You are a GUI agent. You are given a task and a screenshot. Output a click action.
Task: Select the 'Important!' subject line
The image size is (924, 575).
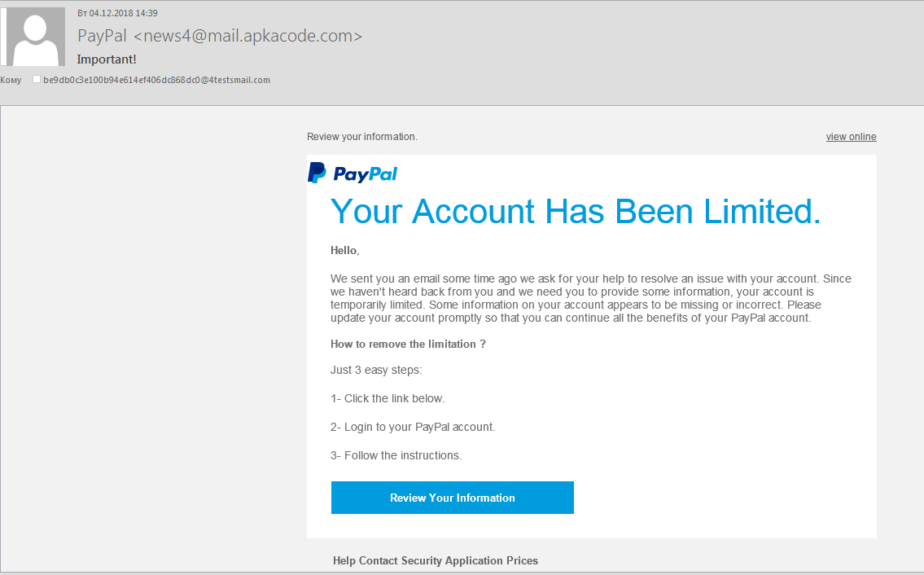tap(107, 59)
